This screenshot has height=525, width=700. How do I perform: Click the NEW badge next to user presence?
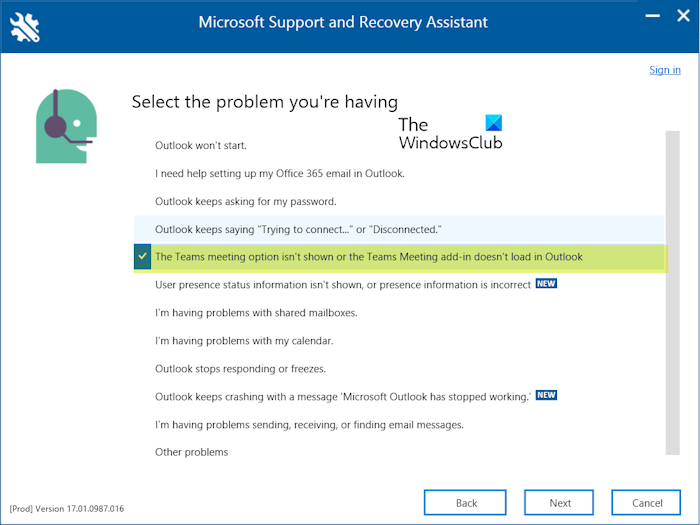click(546, 284)
